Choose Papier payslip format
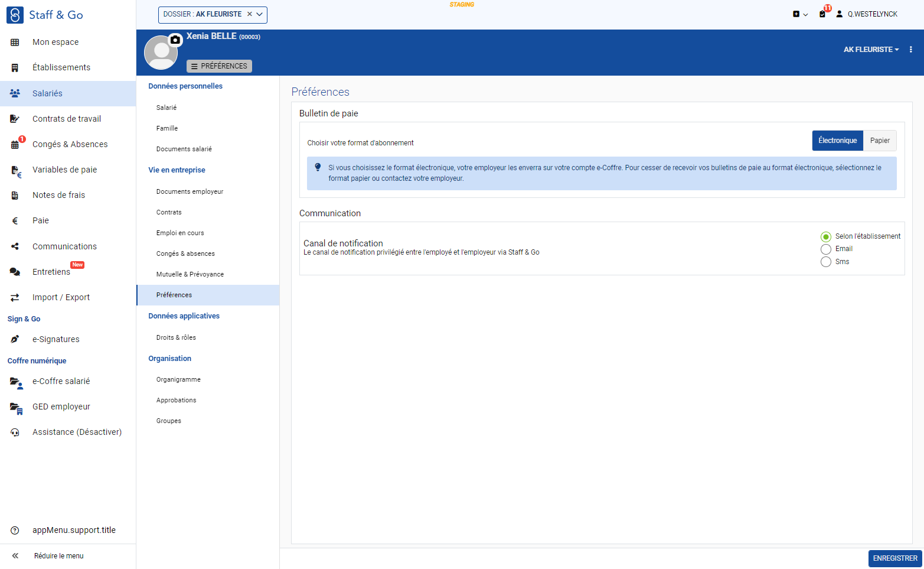 coord(880,141)
